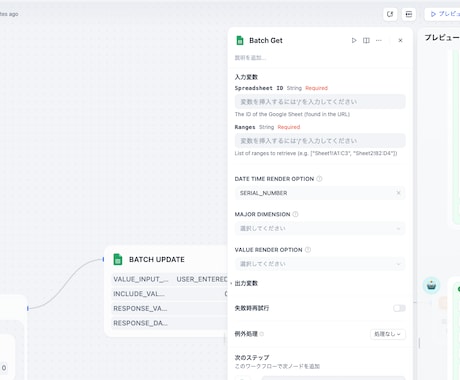460x380 pixels.
Task: Click the Spreadsheet ID input field
Action: click(320, 102)
